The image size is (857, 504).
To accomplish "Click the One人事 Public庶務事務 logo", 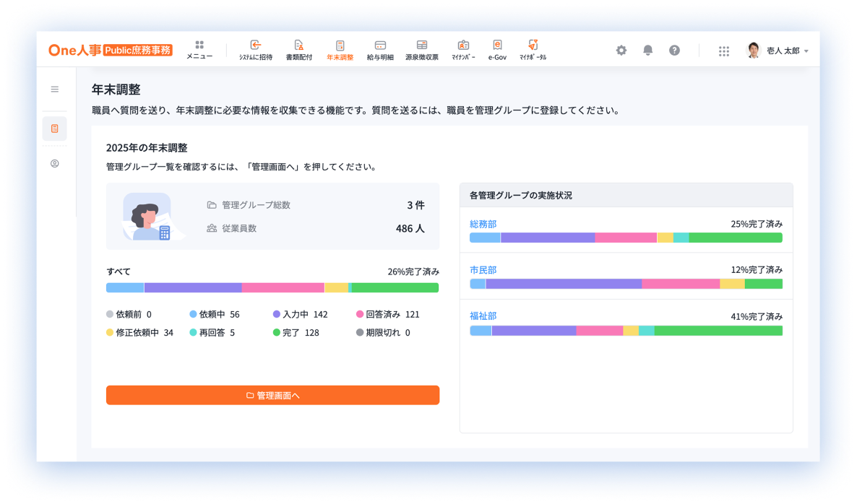I will 111,51.
